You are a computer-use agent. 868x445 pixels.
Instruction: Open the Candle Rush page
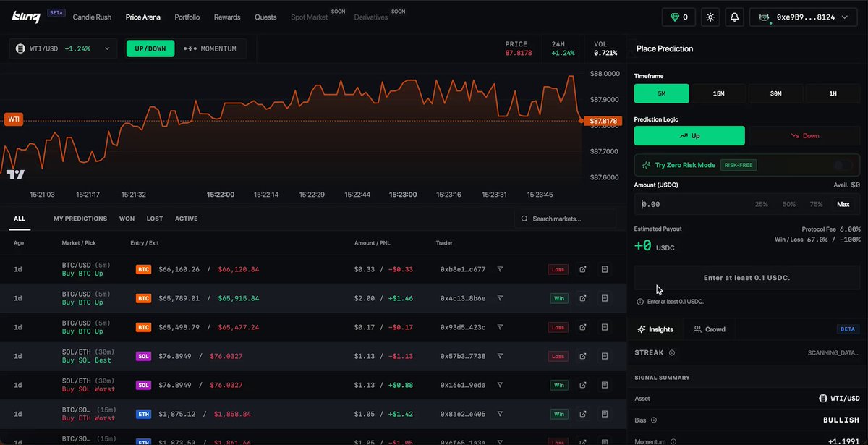click(x=92, y=17)
